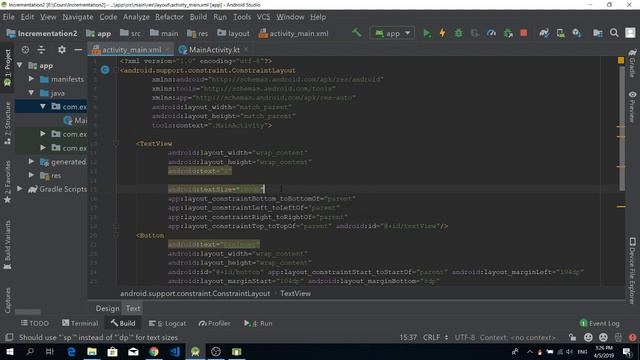Open the Profile app gauge icon
Screen dimensions: 640x360
tap(491, 33)
